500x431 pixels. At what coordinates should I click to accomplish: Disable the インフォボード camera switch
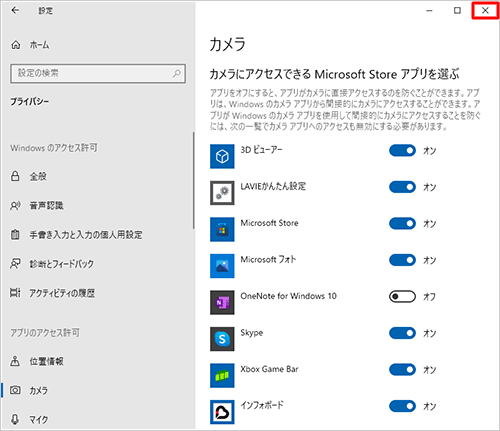click(x=402, y=406)
